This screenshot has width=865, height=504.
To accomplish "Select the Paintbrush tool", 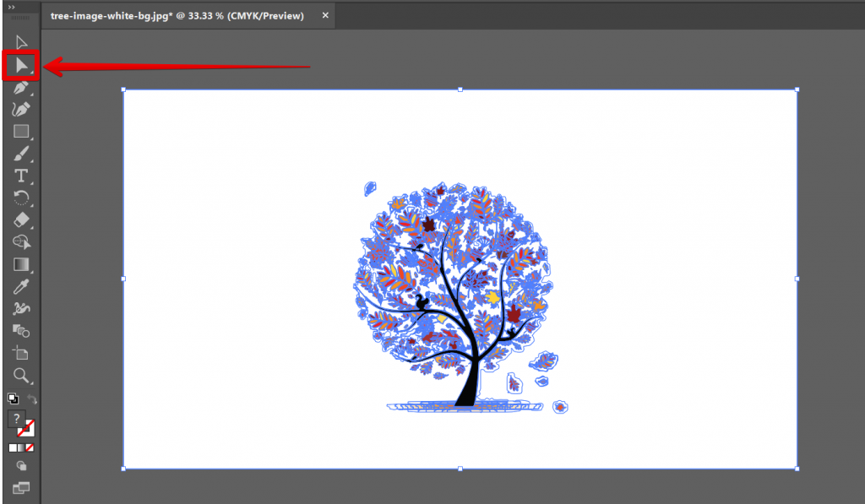I will [x=21, y=153].
